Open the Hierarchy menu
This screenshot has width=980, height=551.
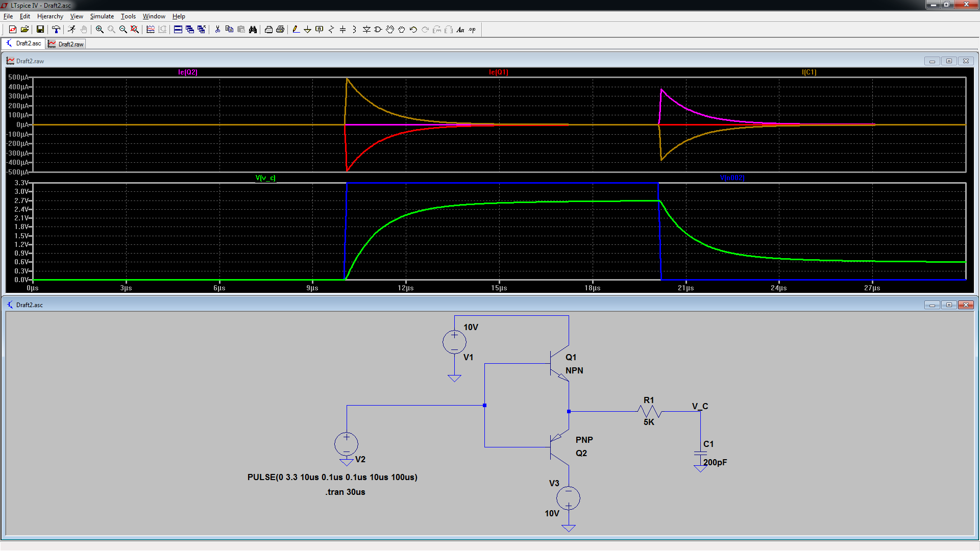pos(50,16)
